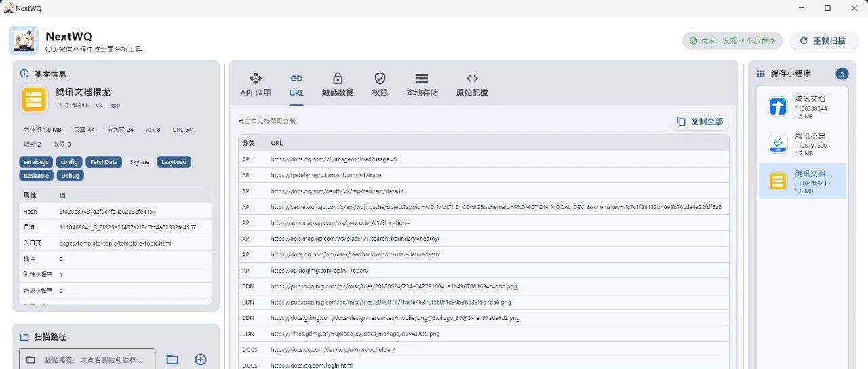Screen dimensions: 868x369
Task: Click the count badge 3 in 缓存小程序
Action: [x=842, y=74]
